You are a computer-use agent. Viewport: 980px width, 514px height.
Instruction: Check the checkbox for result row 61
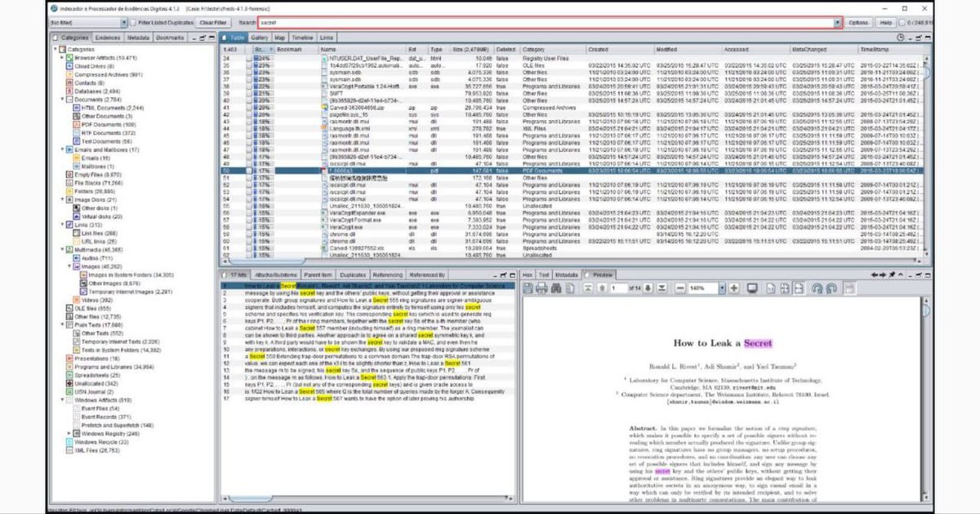(250, 247)
